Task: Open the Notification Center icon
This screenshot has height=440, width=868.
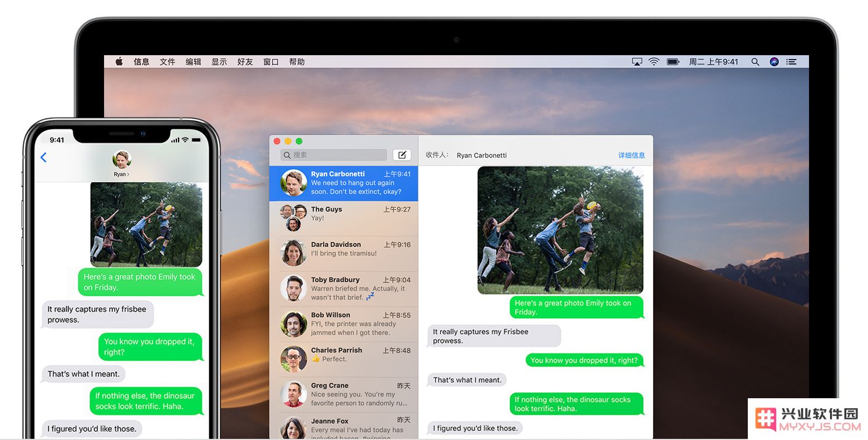Action: 791,62
